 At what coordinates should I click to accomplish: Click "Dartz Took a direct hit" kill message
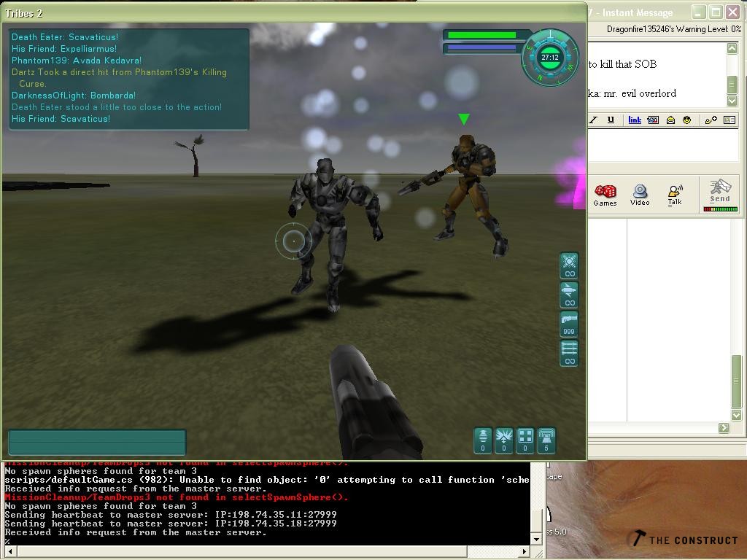coord(119,77)
